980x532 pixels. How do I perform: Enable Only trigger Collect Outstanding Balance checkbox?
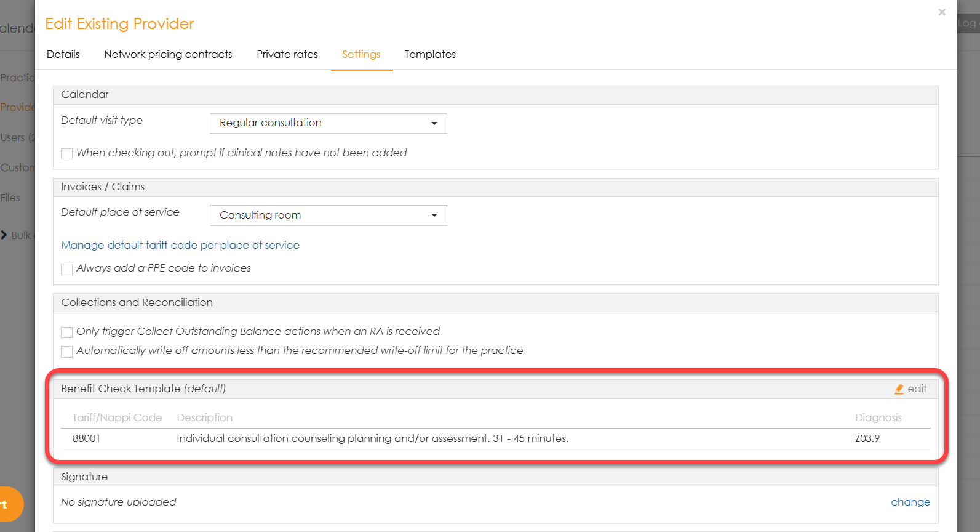click(x=67, y=332)
